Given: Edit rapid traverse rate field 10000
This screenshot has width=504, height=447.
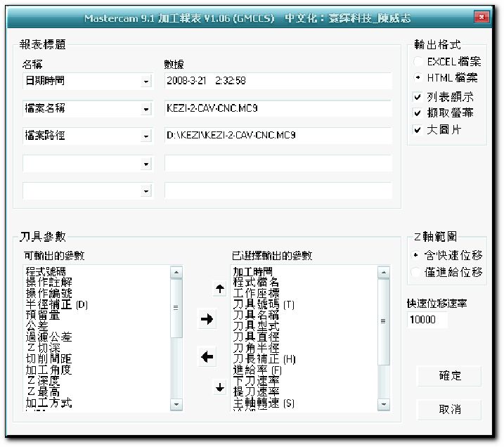Looking at the screenshot, I should (427, 320).
